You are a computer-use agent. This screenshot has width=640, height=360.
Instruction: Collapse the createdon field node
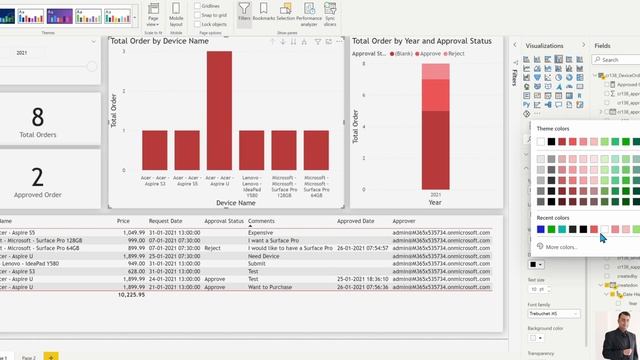[601, 285]
